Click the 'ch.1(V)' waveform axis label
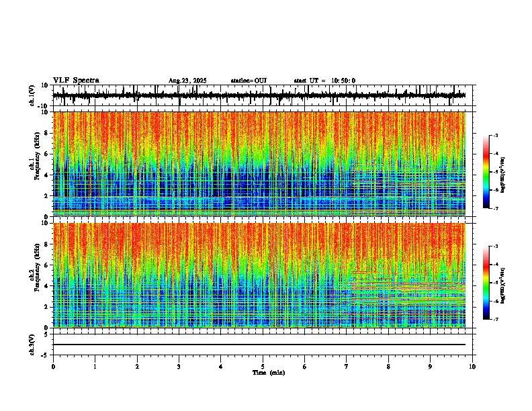The image size is (532, 411). (x=32, y=95)
